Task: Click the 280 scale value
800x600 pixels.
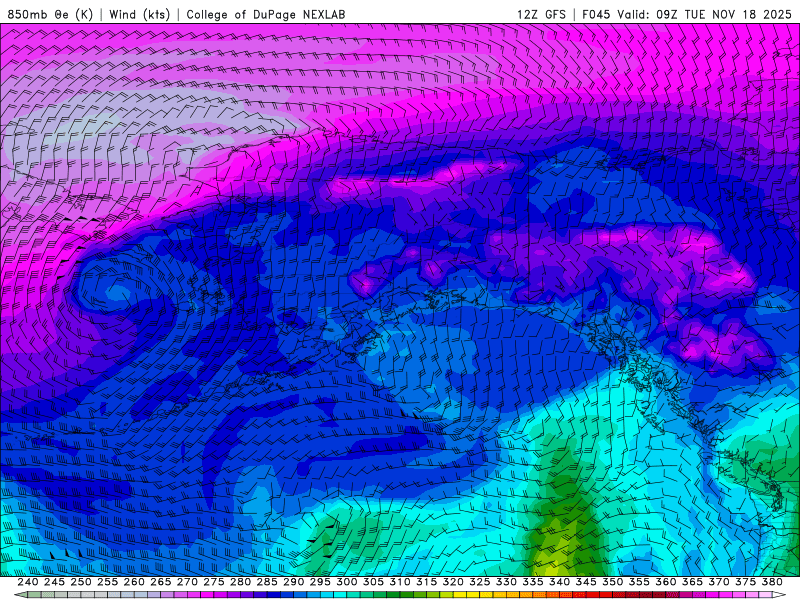Action: [240, 582]
